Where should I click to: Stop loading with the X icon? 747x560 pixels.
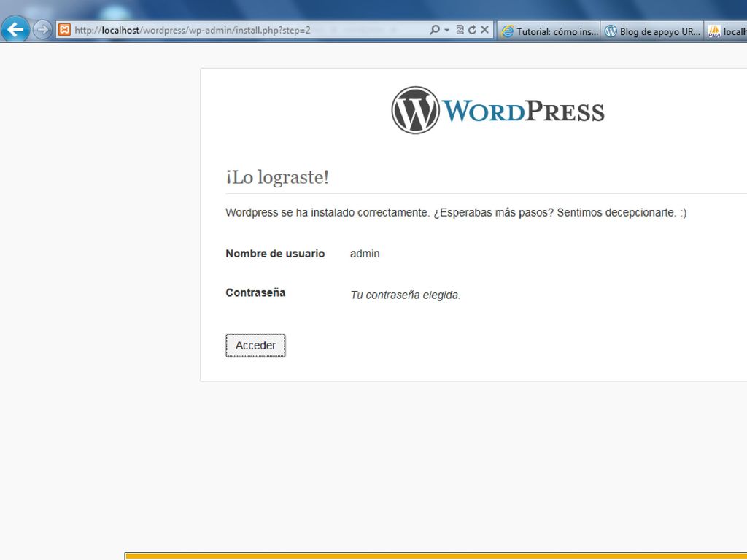[484, 29]
